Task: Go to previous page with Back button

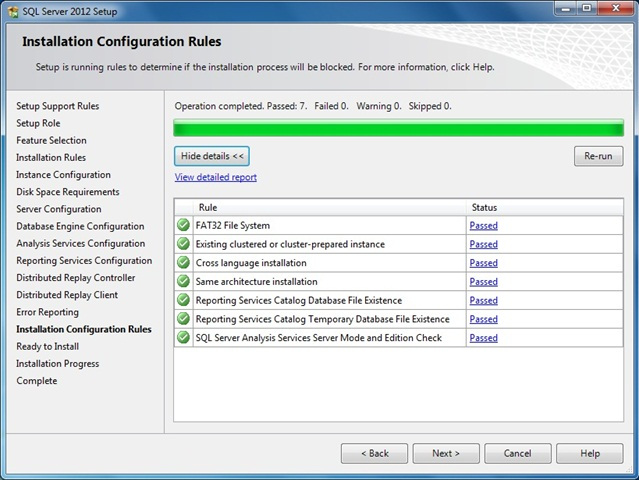Action: [374, 453]
